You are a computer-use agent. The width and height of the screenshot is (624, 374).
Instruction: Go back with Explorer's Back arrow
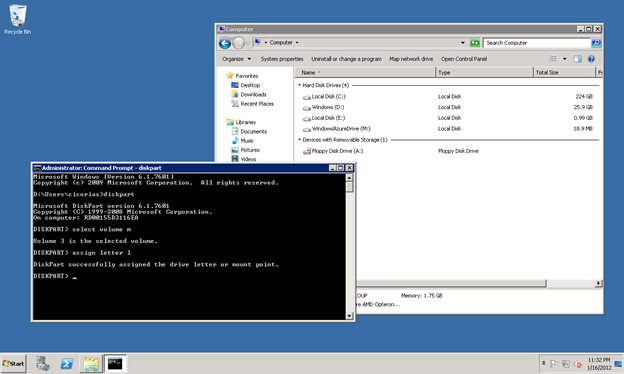point(225,43)
